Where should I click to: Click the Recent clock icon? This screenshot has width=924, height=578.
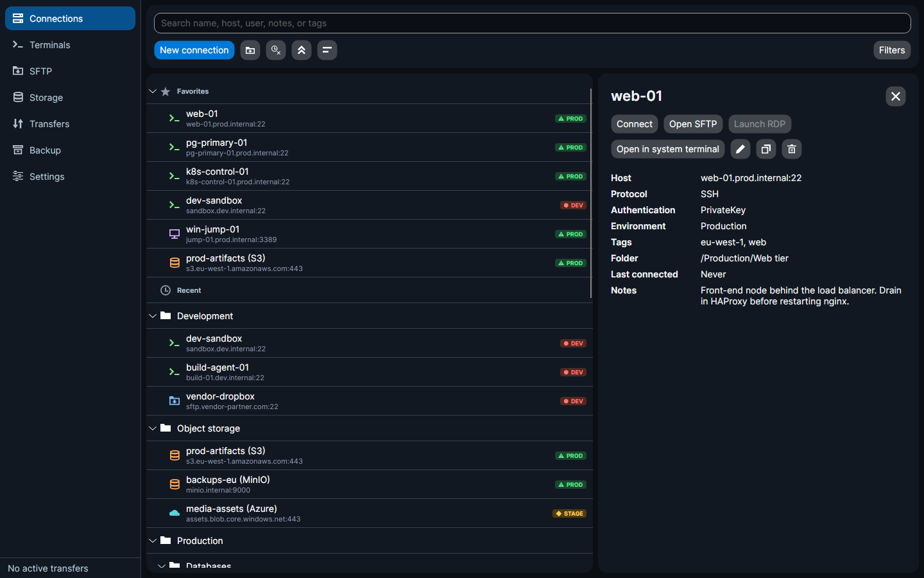coord(166,290)
